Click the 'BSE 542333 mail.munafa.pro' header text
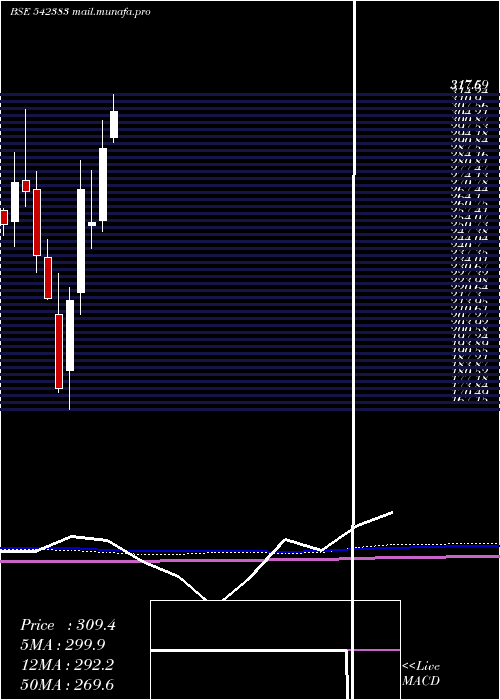The height and width of the screenshot is (700, 500). point(80,12)
